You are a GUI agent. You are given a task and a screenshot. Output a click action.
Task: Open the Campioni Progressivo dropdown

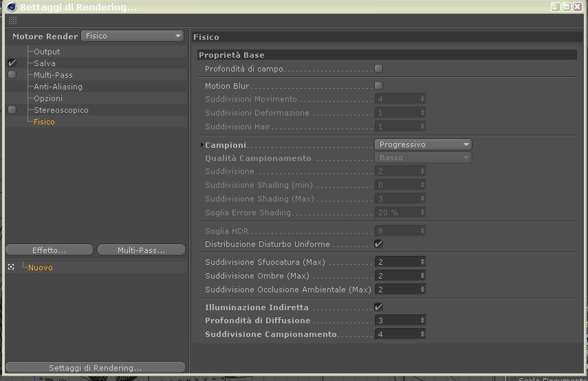click(x=423, y=144)
